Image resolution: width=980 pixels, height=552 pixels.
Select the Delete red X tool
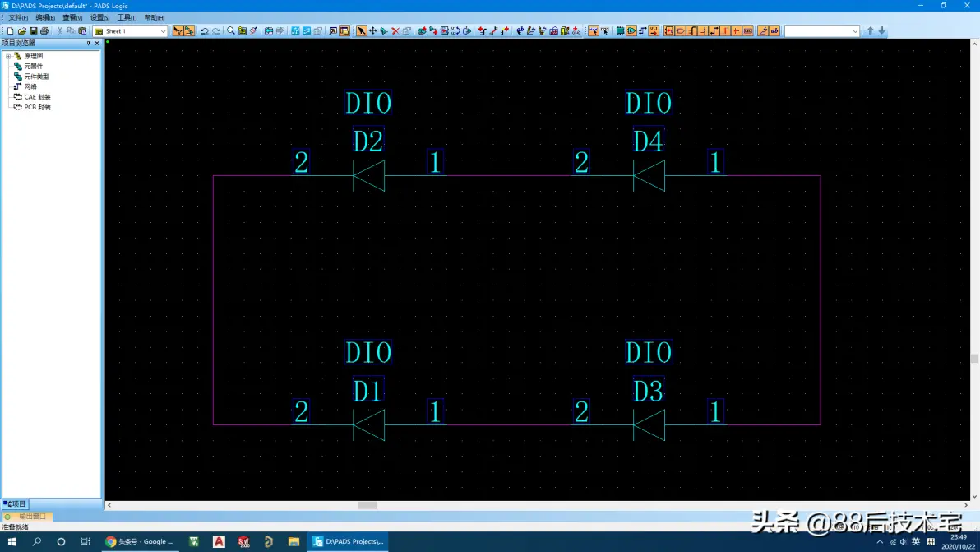[395, 30]
